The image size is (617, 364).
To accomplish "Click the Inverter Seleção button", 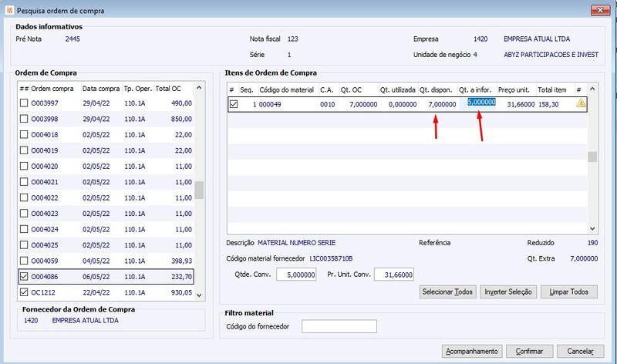I will coord(508,292).
